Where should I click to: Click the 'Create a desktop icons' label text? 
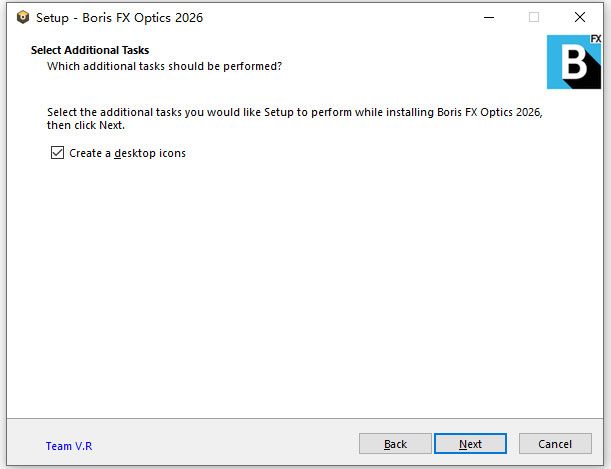[x=127, y=153]
